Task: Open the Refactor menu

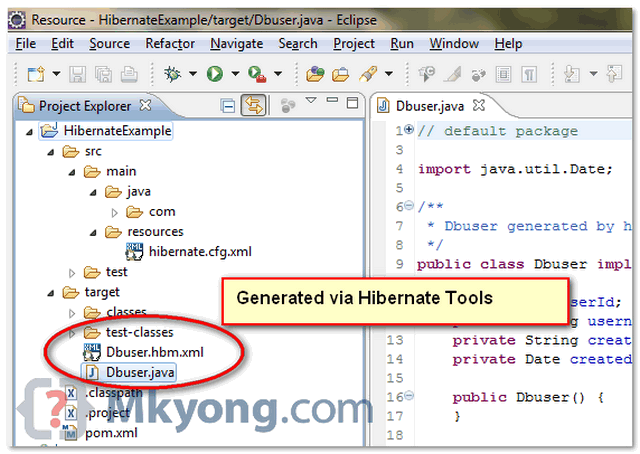Action: coord(170,43)
